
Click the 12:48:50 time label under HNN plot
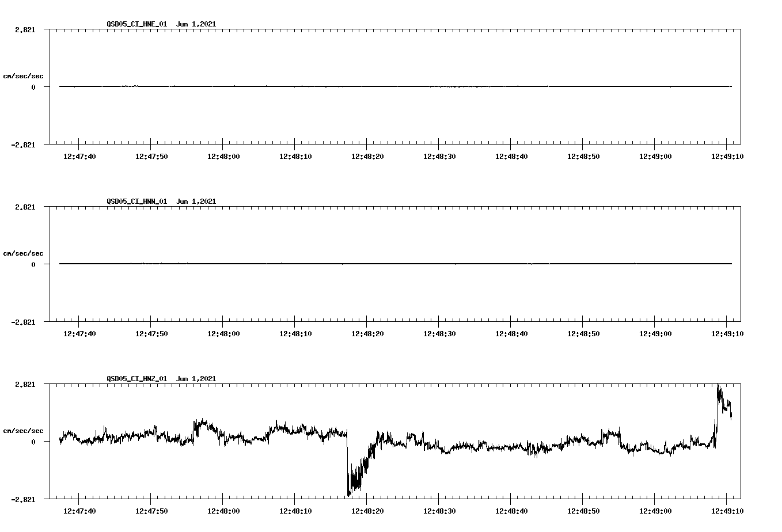583,334
